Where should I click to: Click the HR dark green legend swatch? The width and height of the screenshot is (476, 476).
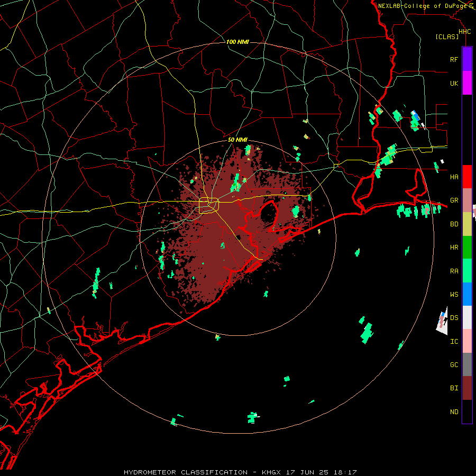click(467, 247)
